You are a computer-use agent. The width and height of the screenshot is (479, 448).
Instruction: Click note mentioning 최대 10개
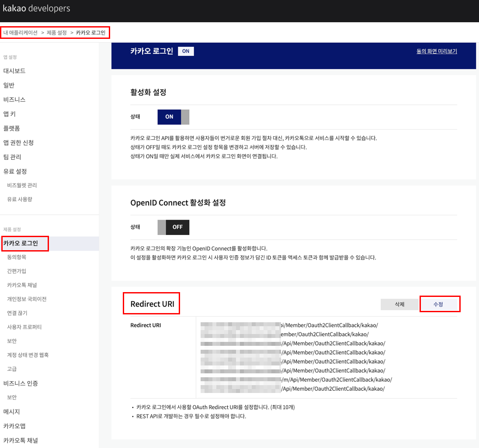click(x=215, y=407)
